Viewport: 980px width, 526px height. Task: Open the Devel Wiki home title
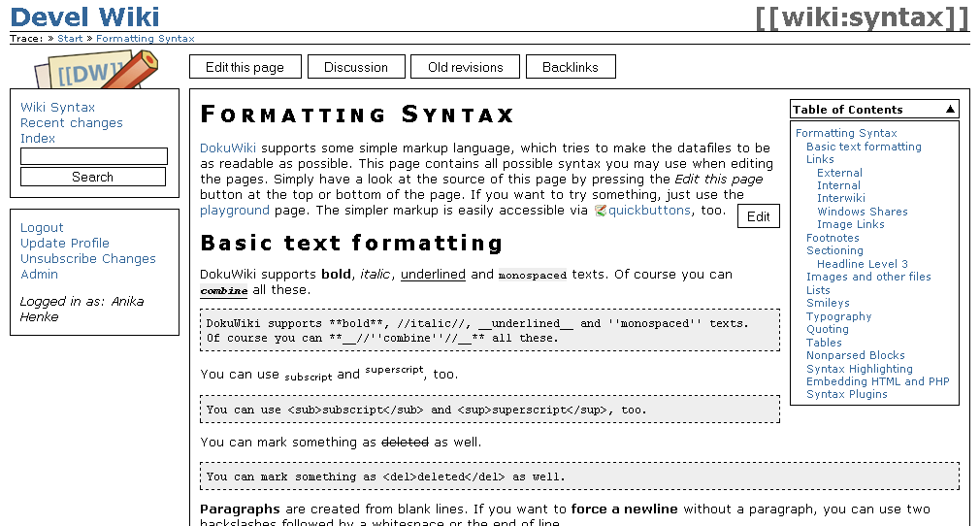(x=85, y=16)
